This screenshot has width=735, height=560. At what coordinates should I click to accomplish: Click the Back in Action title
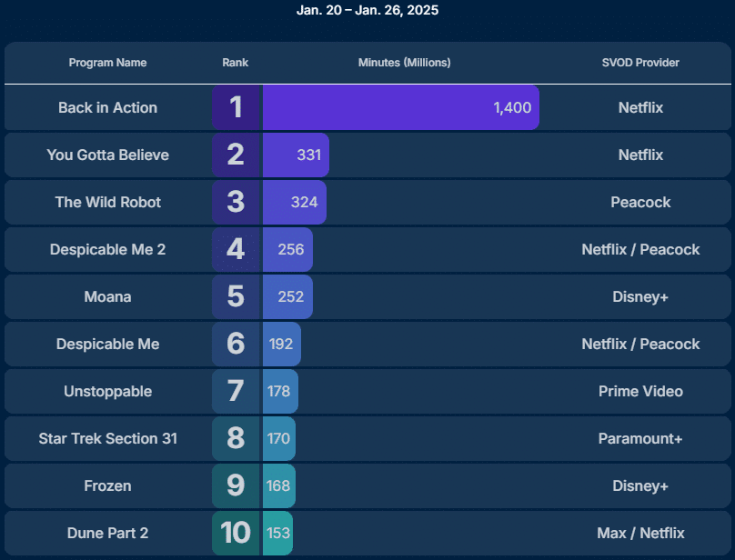(x=107, y=107)
